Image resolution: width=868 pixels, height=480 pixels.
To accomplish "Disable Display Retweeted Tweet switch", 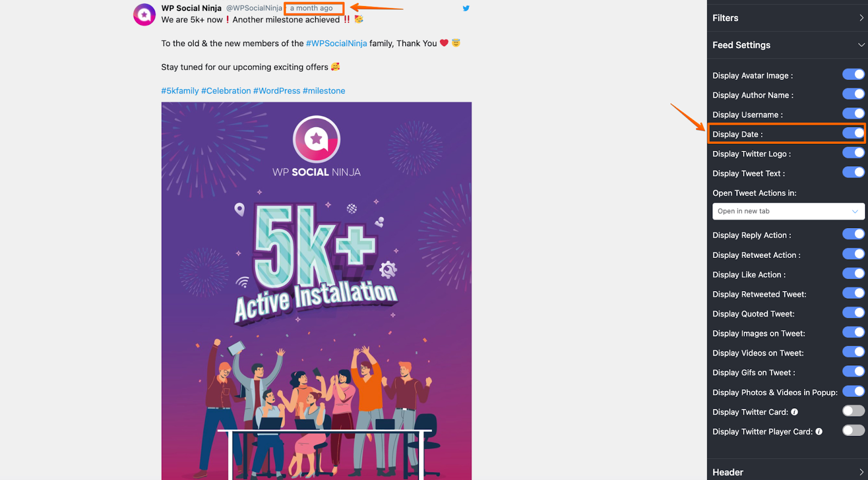I will tap(853, 293).
